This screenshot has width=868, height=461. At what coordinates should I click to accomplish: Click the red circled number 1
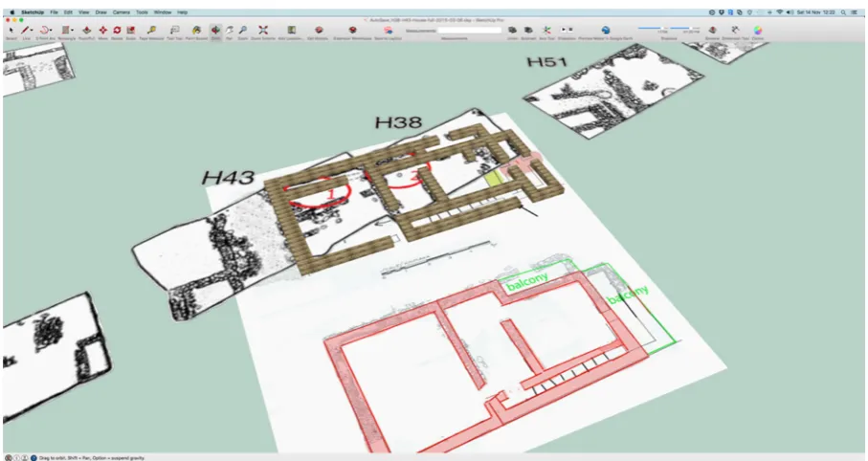click(x=330, y=194)
